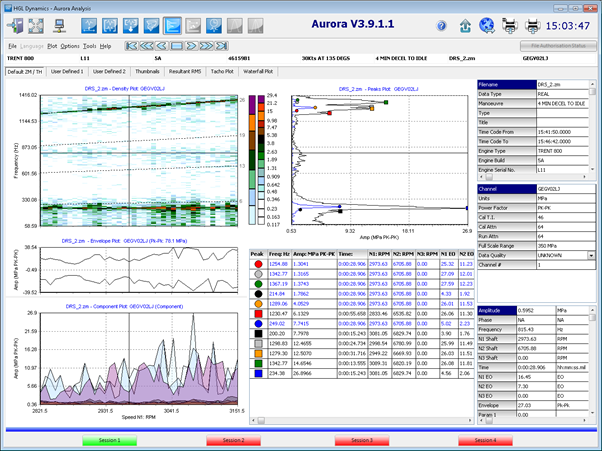Viewport: 602px width, 451px height.
Task: Expand the Data Quality UNKNOWN dropdown
Action: [x=592, y=254]
